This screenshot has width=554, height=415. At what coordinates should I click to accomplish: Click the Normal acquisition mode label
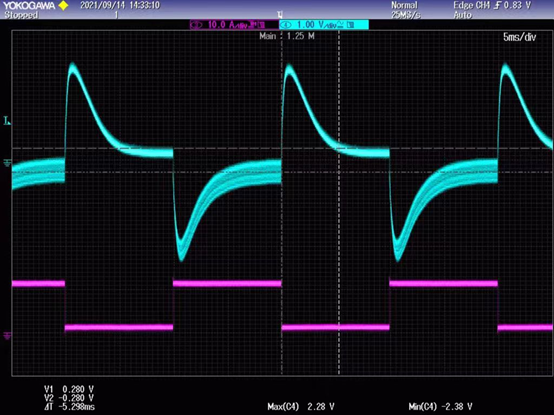click(404, 5)
